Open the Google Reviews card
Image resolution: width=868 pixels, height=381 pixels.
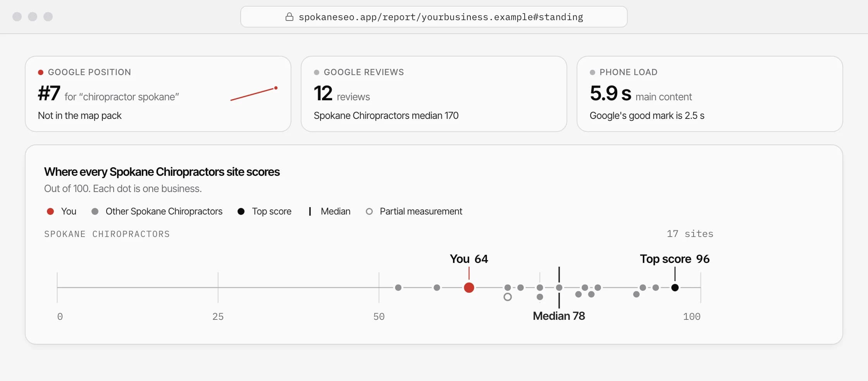coord(434,94)
